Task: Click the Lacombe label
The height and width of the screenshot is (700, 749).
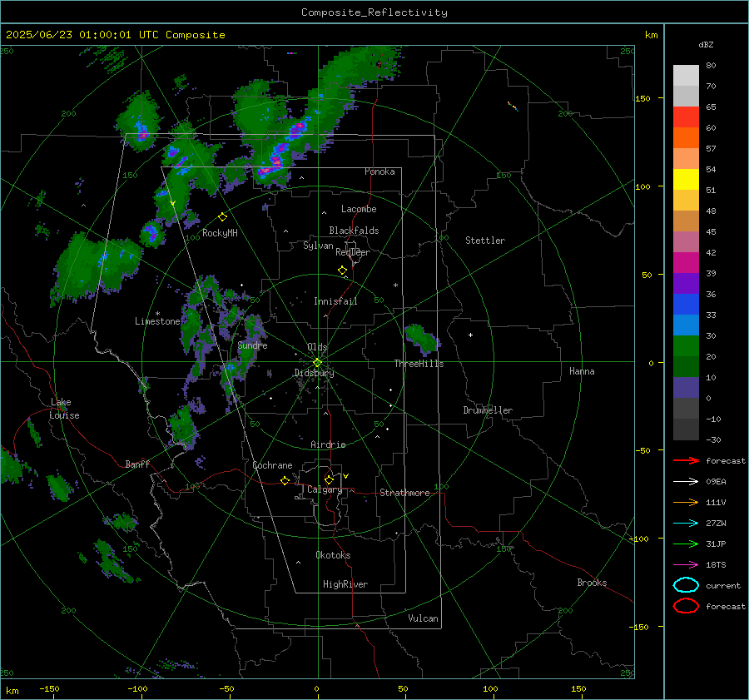Action: (359, 209)
